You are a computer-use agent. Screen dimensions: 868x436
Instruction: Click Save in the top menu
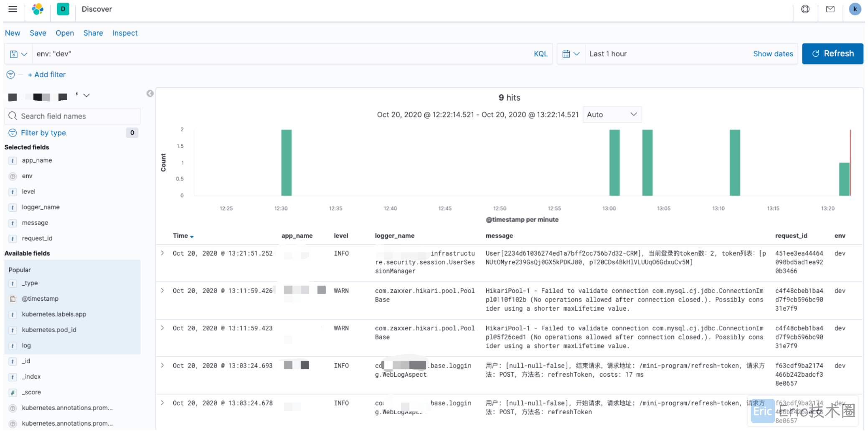pos(38,33)
